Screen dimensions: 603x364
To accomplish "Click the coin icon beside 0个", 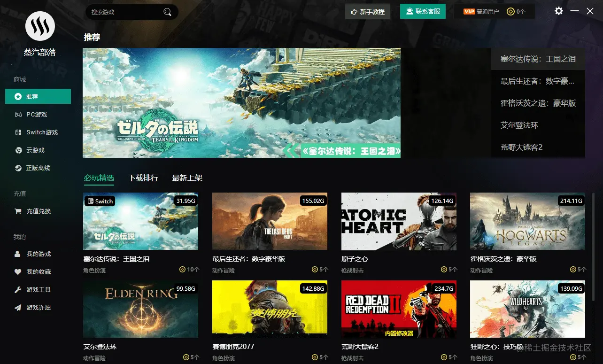I will 511,11.
